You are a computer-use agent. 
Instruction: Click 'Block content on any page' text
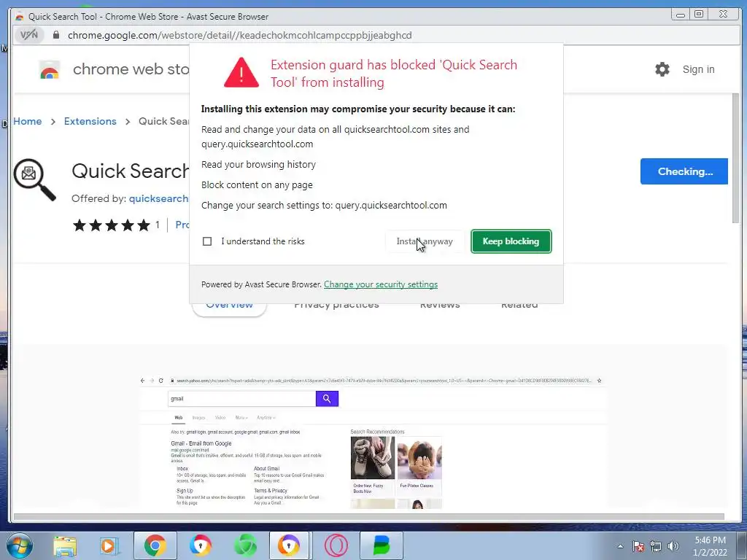pyautogui.click(x=258, y=184)
